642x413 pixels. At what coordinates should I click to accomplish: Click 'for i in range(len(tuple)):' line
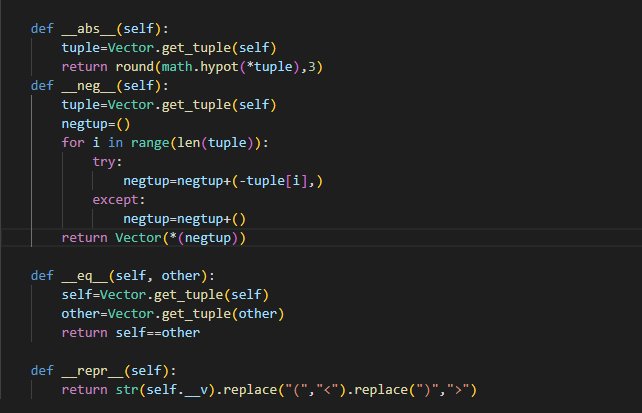(165, 142)
